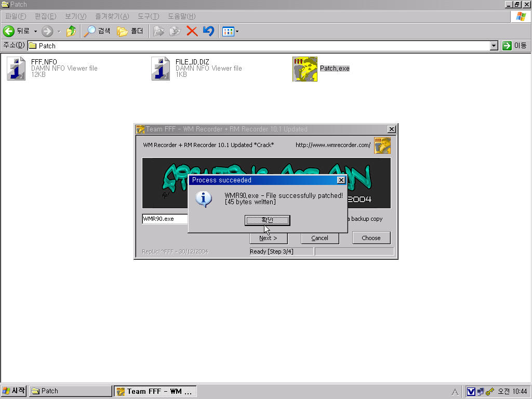Close the Team FFF patcher window

(x=392, y=129)
